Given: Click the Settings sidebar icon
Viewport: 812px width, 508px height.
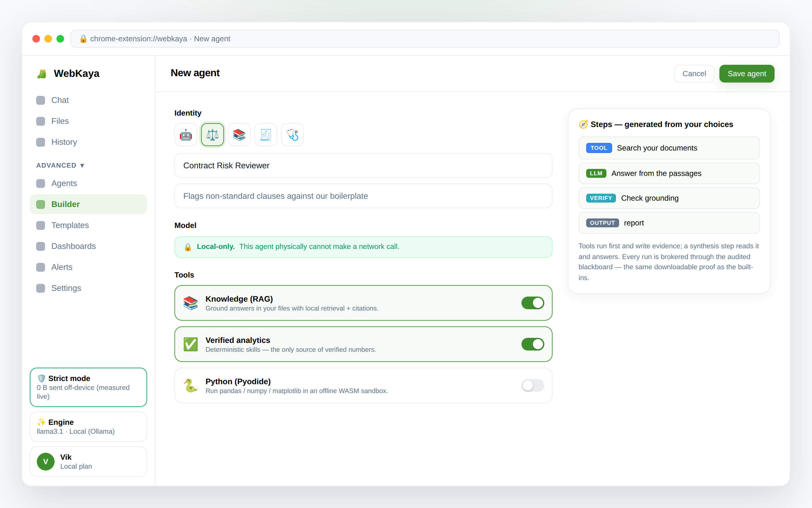Looking at the screenshot, I should pyautogui.click(x=41, y=288).
